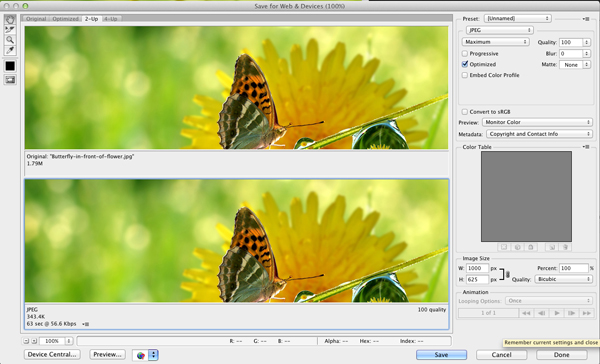Click the black eyedropper color swatch

pos(10,66)
